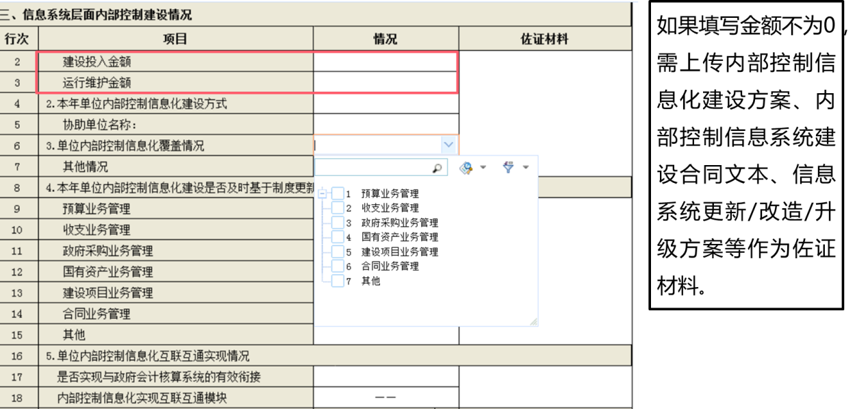Select row header number 6
This screenshot has height=409, width=868.
18,146
